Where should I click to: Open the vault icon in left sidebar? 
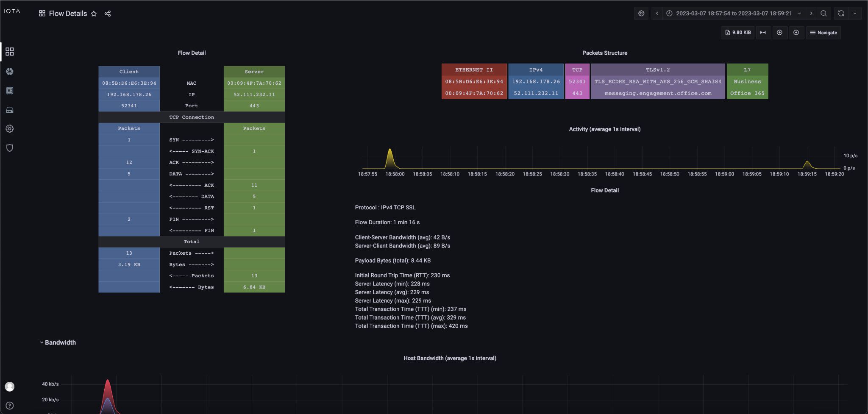coord(10,91)
